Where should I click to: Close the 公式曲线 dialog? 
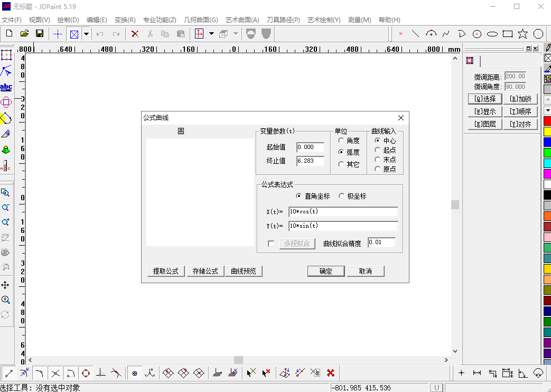(401, 118)
